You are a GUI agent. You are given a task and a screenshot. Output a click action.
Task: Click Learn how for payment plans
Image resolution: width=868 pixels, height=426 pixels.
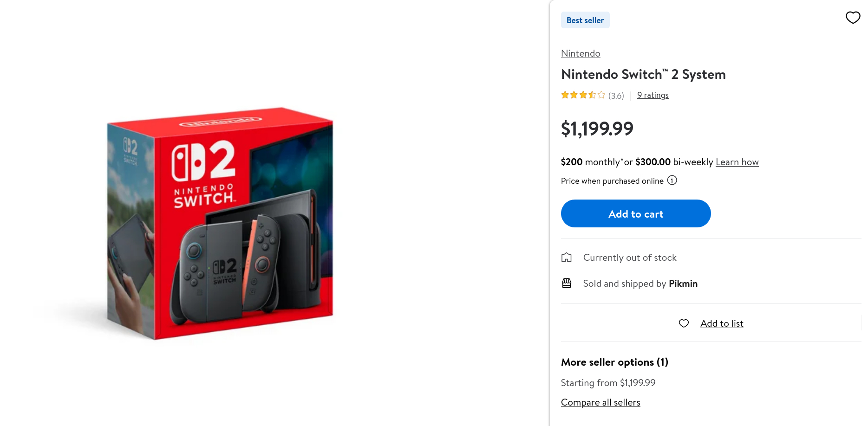pos(737,162)
